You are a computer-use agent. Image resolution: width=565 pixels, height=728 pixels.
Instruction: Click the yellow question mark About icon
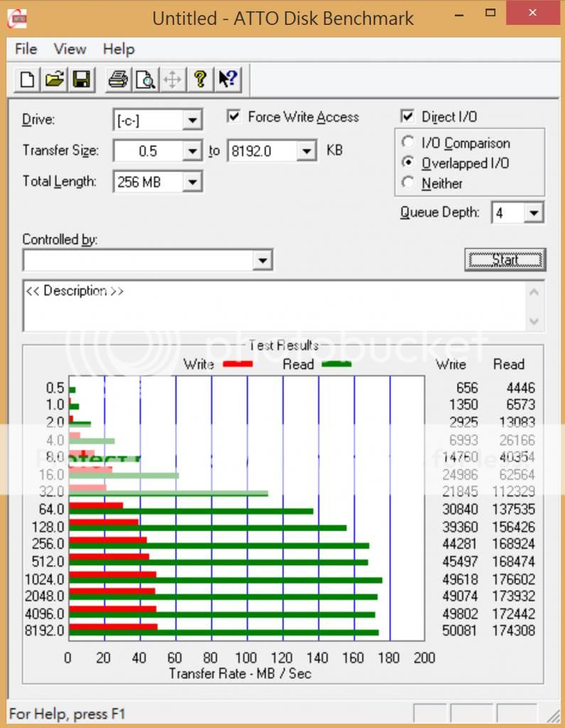[x=200, y=80]
